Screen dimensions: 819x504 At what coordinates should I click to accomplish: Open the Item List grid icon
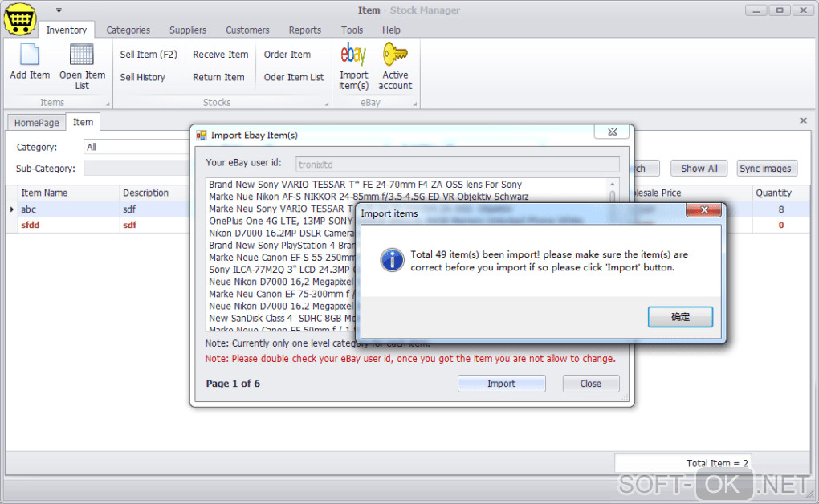[82, 55]
